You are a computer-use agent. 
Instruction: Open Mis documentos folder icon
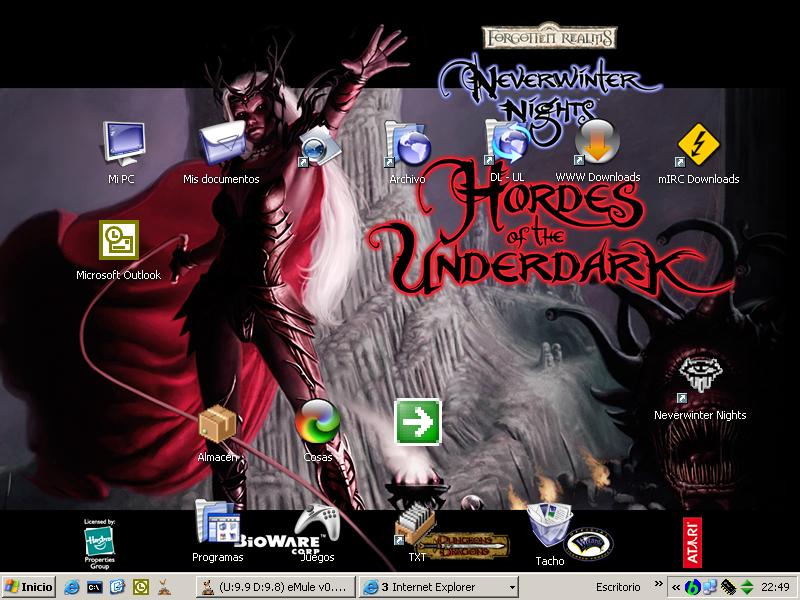pos(221,147)
